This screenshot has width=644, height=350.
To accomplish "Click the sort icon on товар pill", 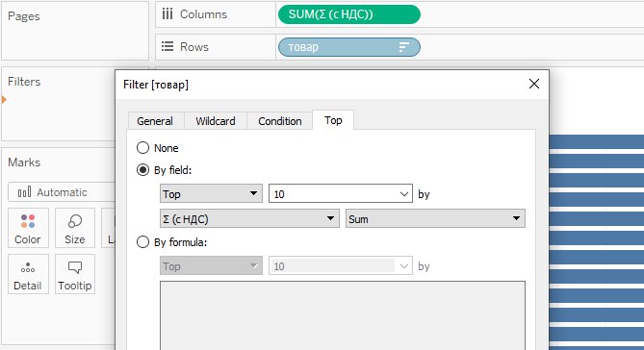I will coord(404,47).
